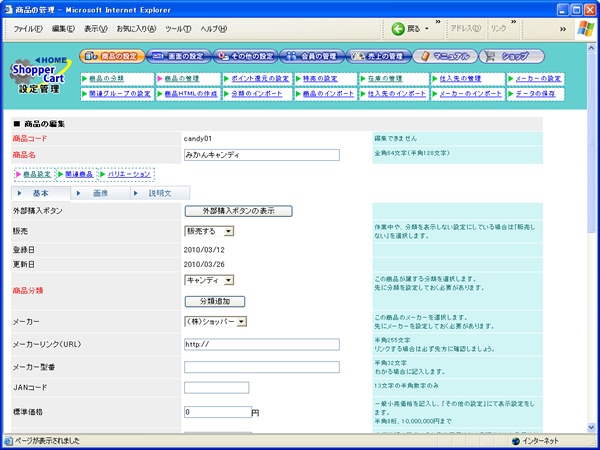Click the インターネット zone globe icon
This screenshot has width=600, height=450.
515,441
